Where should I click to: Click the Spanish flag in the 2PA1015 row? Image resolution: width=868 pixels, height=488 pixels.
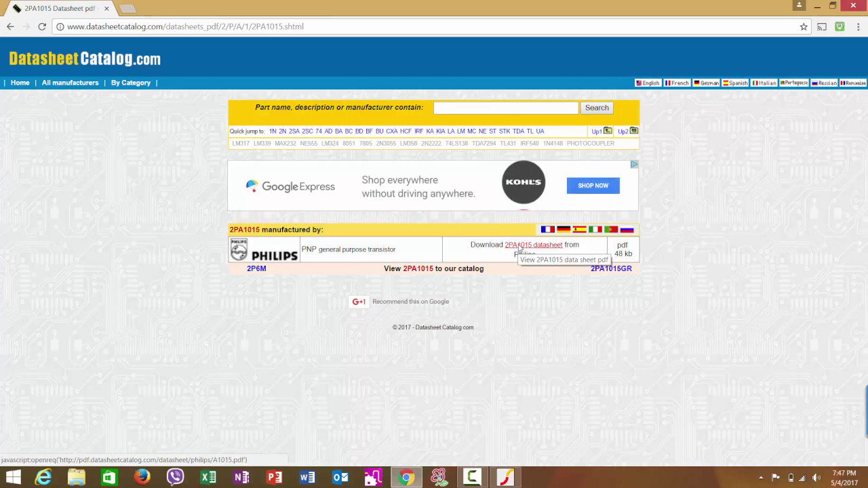tap(579, 230)
